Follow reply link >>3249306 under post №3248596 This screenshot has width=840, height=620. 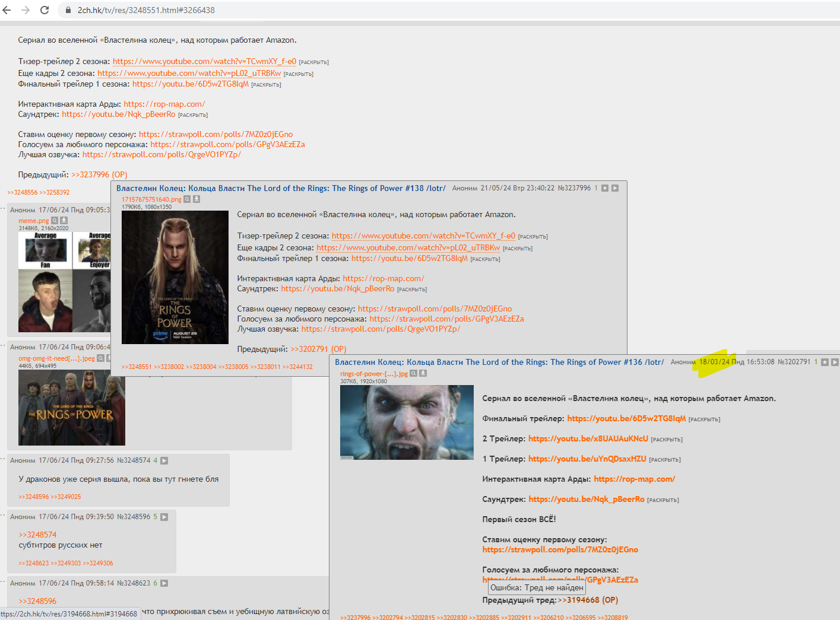point(98,563)
